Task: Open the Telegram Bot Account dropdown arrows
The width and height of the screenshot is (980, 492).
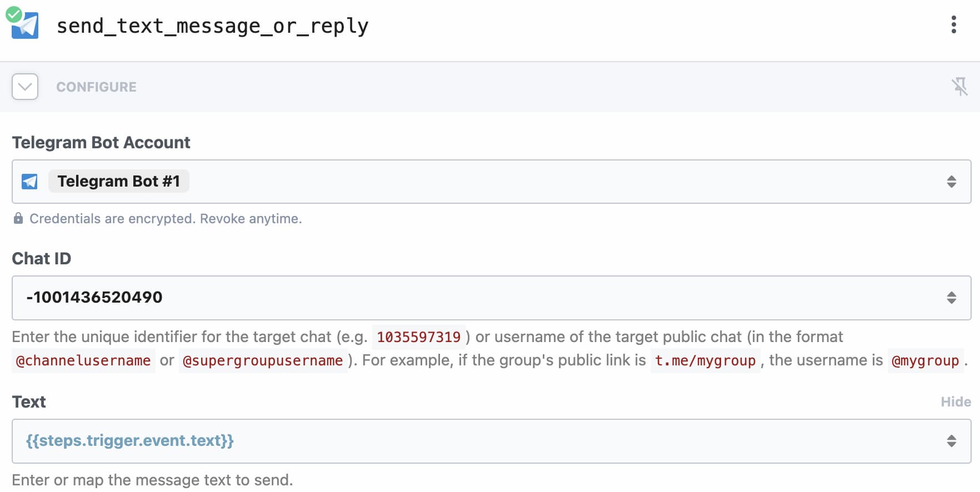Action: [x=952, y=182]
